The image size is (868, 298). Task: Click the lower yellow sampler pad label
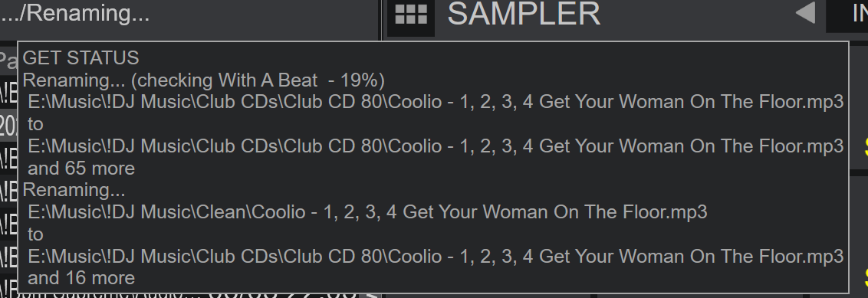(865, 277)
